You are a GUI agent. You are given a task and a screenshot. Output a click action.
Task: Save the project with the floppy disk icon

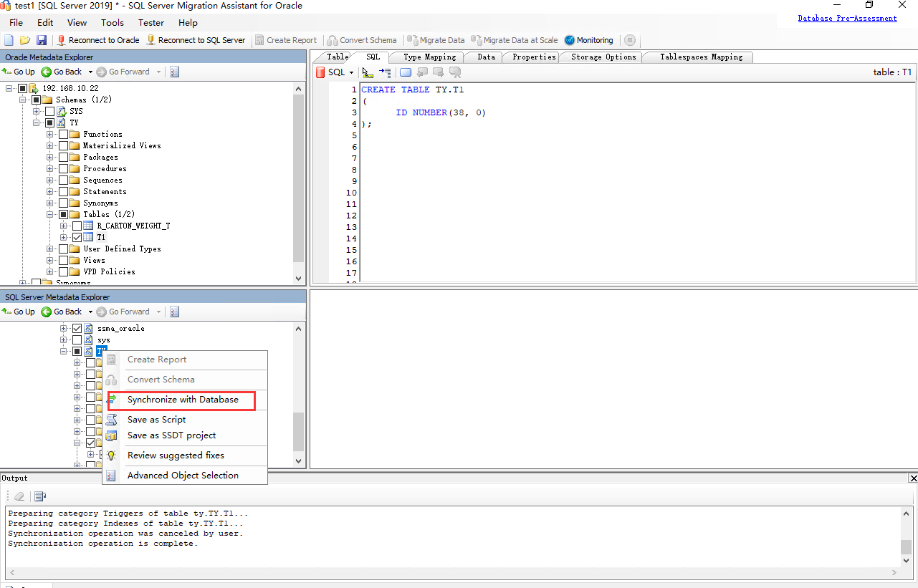click(41, 40)
